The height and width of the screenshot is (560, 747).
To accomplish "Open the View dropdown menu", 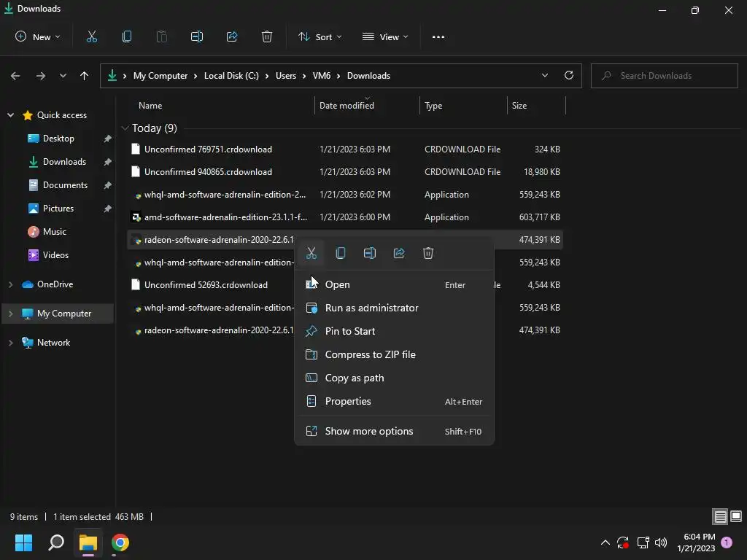I will coord(385,36).
